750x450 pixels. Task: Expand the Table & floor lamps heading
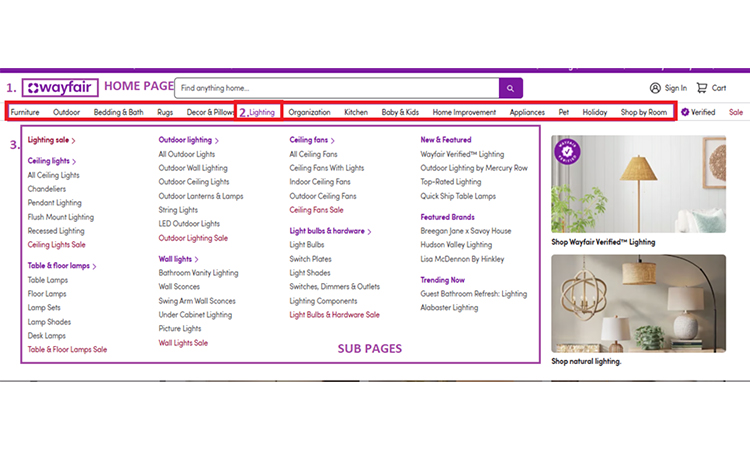tap(62, 265)
